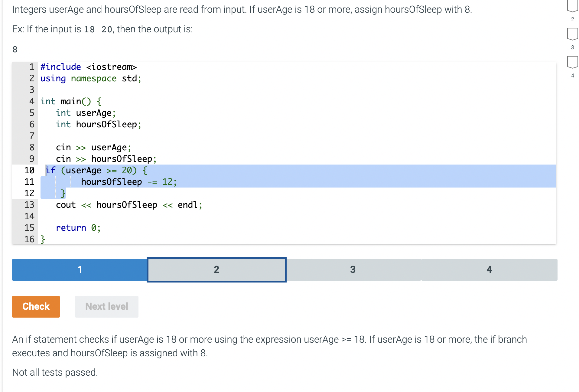Select level tab 2
The height and width of the screenshot is (392, 579).
point(216,269)
